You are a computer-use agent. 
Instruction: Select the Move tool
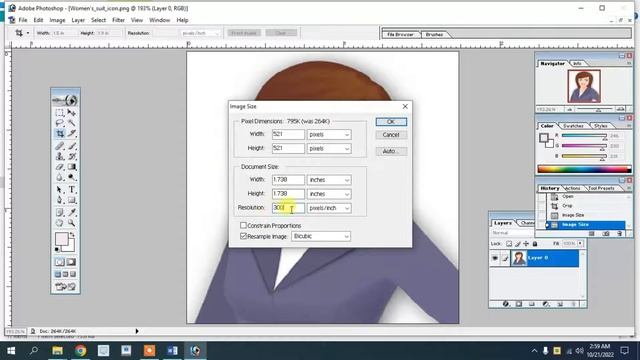(71, 113)
